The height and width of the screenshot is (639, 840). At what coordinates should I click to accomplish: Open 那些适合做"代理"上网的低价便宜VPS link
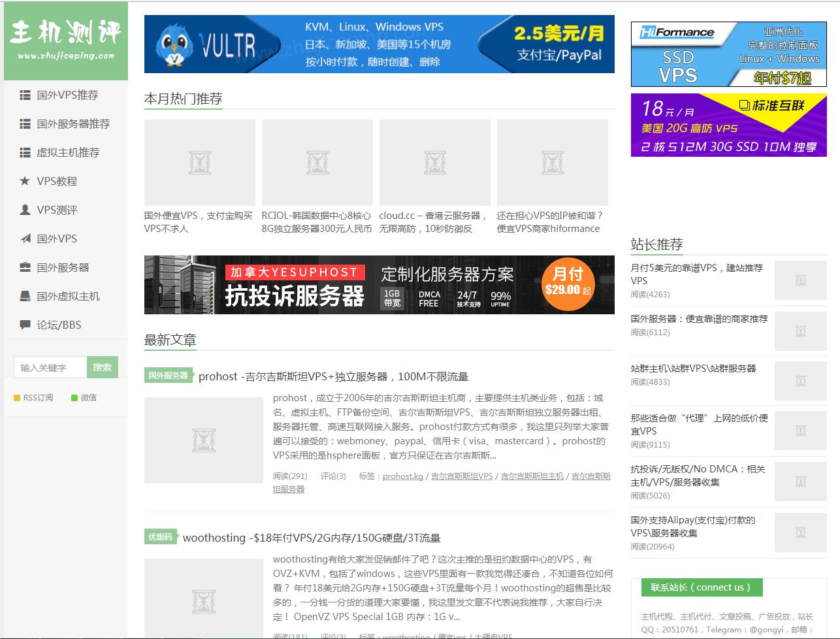699,425
